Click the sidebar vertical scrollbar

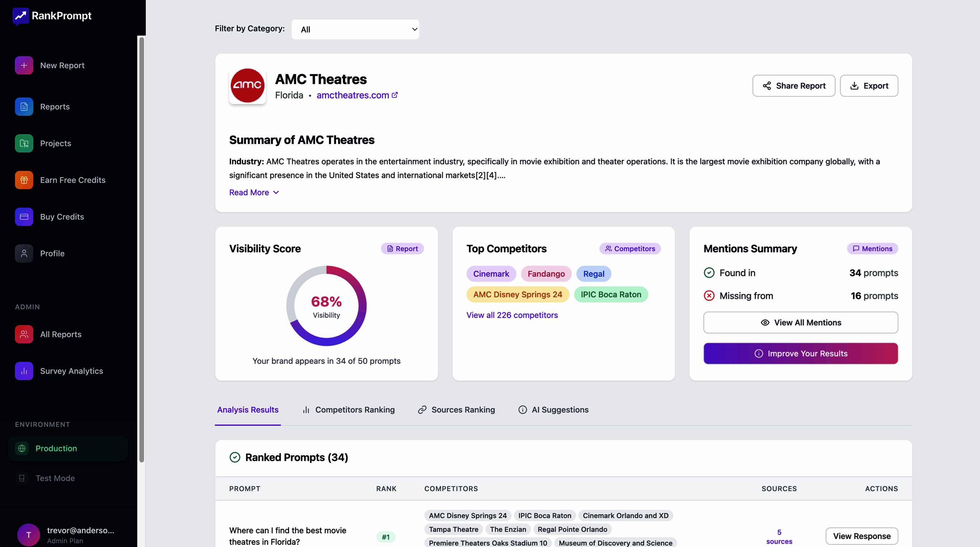pos(142,249)
